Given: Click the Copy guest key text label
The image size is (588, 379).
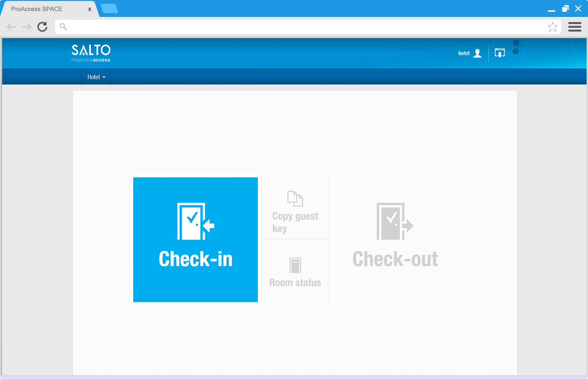Looking at the screenshot, I should coord(295,222).
